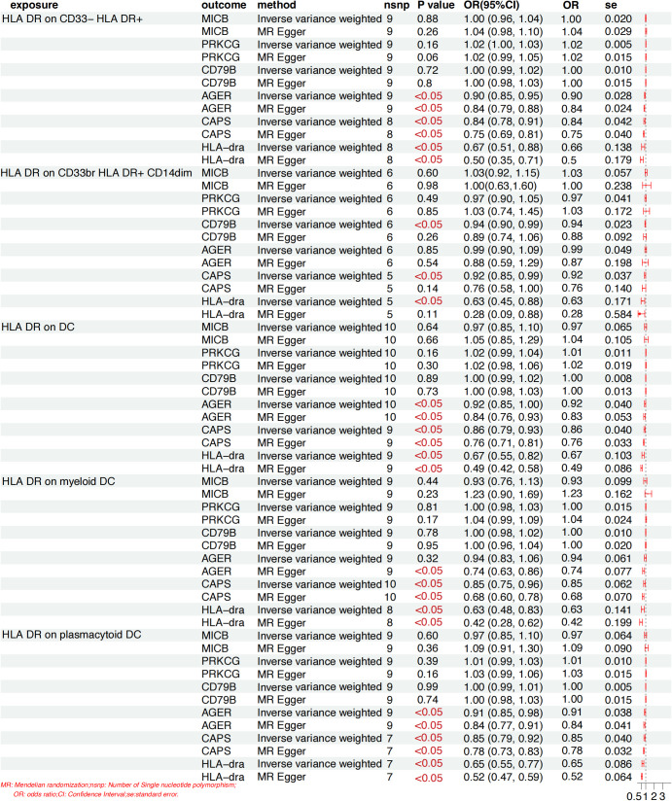Click the standard error value "0.584"
Screen dimensions: 672x801
(x=619, y=314)
